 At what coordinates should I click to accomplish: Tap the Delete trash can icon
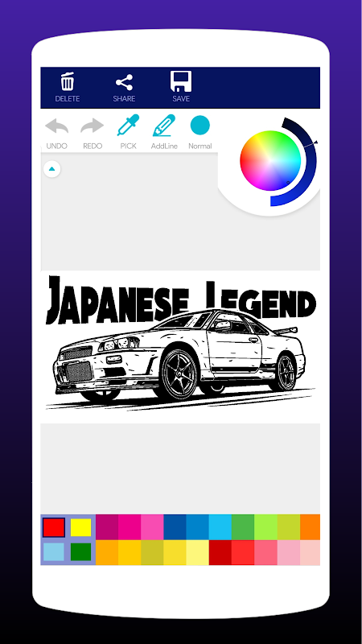[x=68, y=82]
